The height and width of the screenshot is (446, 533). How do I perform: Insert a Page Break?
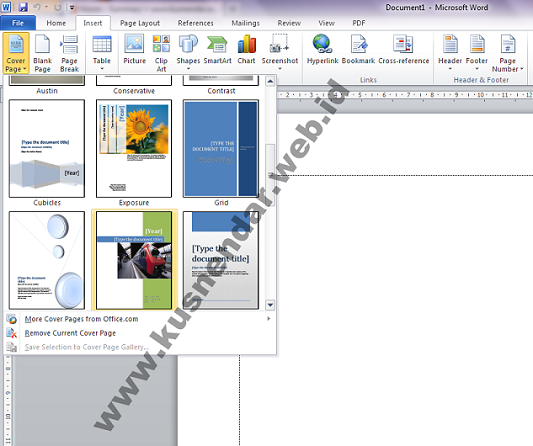click(69, 53)
